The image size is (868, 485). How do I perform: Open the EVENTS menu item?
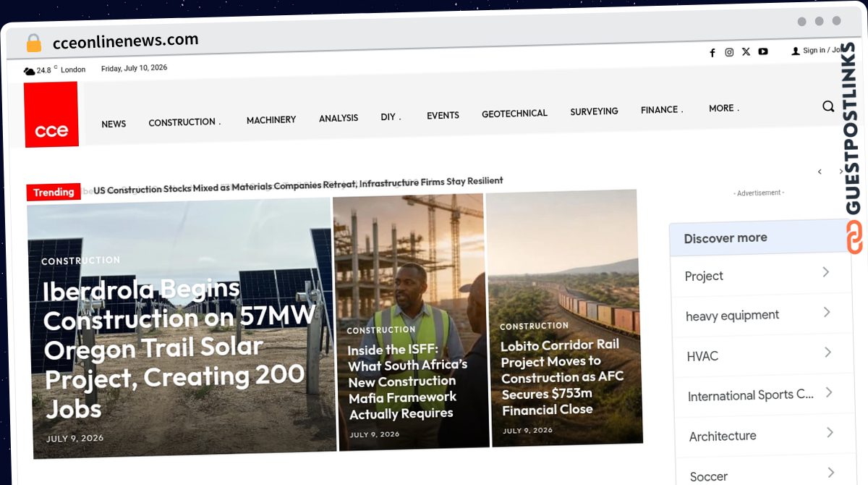(443, 115)
